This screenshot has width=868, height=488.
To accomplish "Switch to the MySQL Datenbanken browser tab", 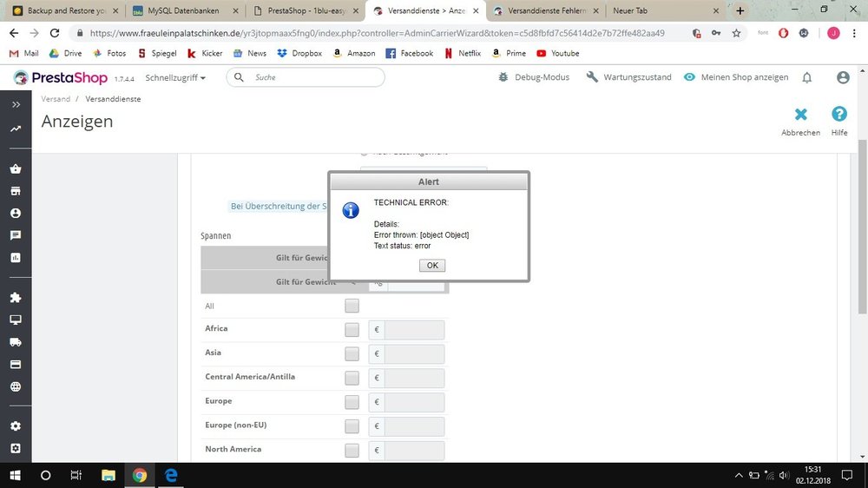I will point(183,10).
